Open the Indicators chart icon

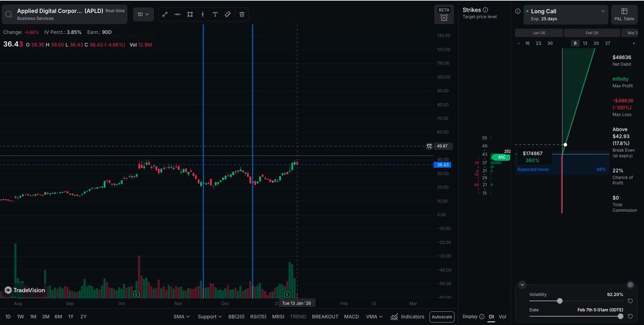(x=394, y=316)
